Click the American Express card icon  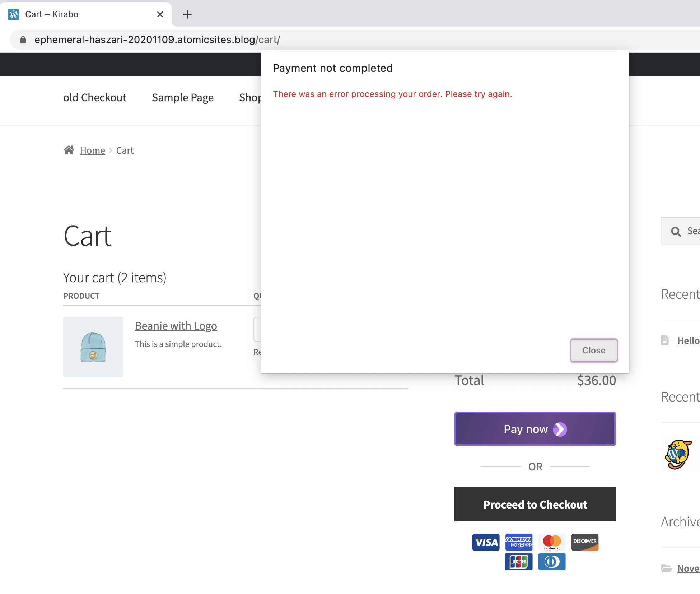pos(519,542)
